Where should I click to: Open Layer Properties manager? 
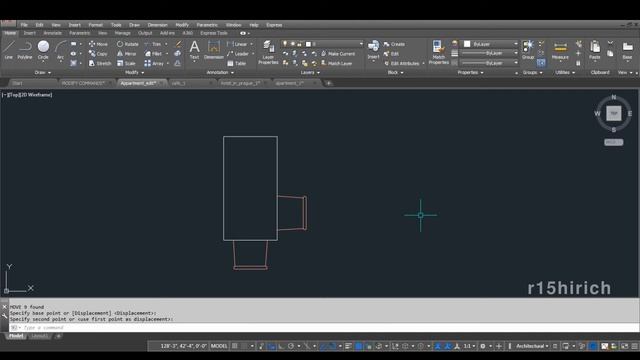pos(268,52)
